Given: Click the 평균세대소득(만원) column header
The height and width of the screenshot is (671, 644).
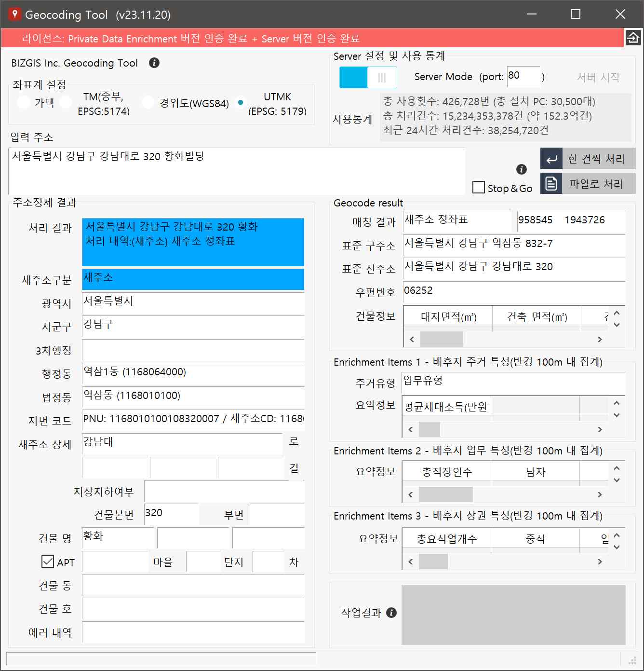Looking at the screenshot, I should click(x=446, y=407).
